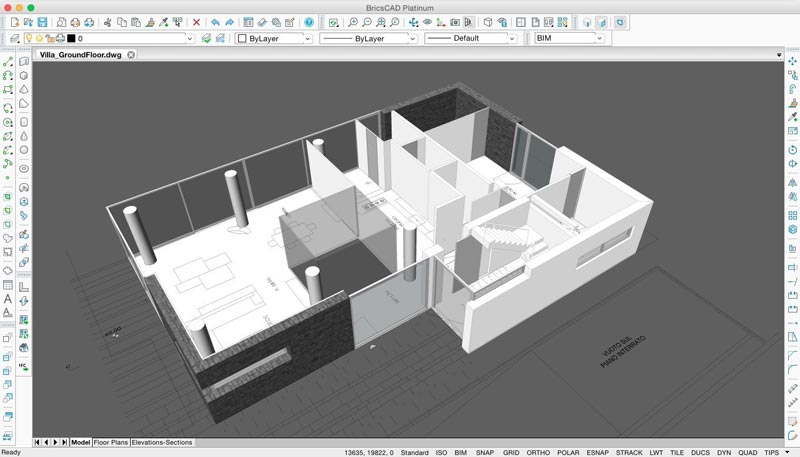Close the Villa_GroundFloor.dwg tab
800x457 pixels.
(x=131, y=55)
